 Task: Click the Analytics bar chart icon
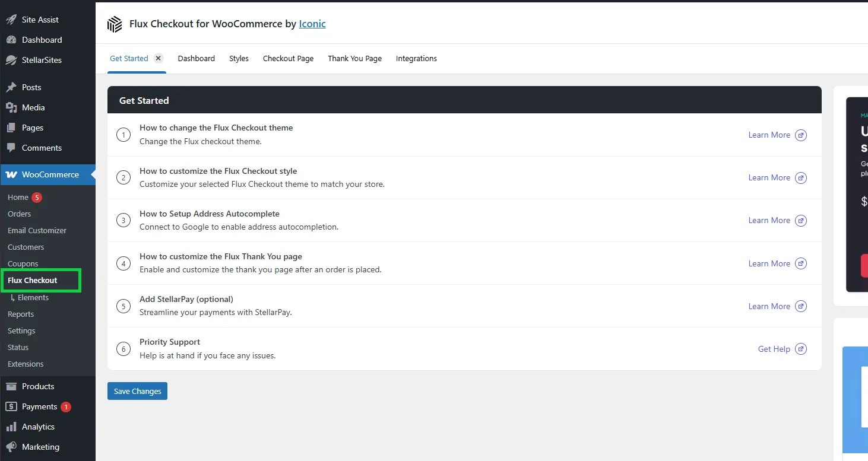pyautogui.click(x=11, y=427)
